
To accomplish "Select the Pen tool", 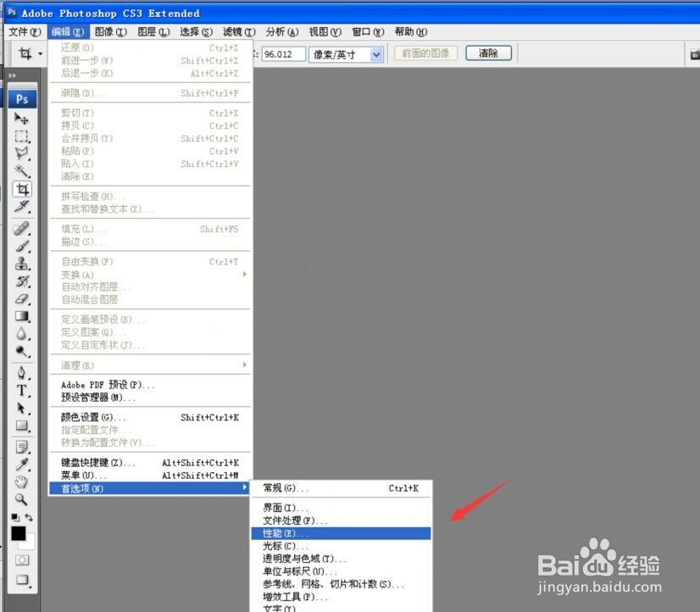I will coord(21,373).
